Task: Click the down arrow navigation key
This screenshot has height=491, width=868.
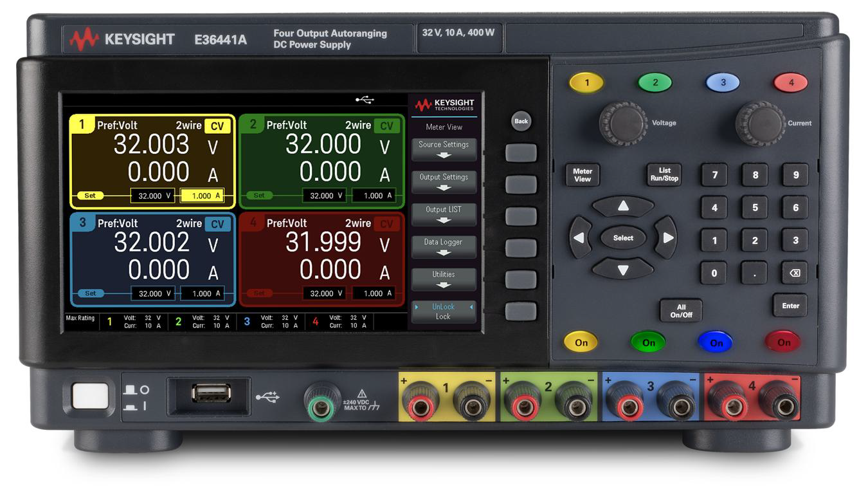Action: (623, 270)
